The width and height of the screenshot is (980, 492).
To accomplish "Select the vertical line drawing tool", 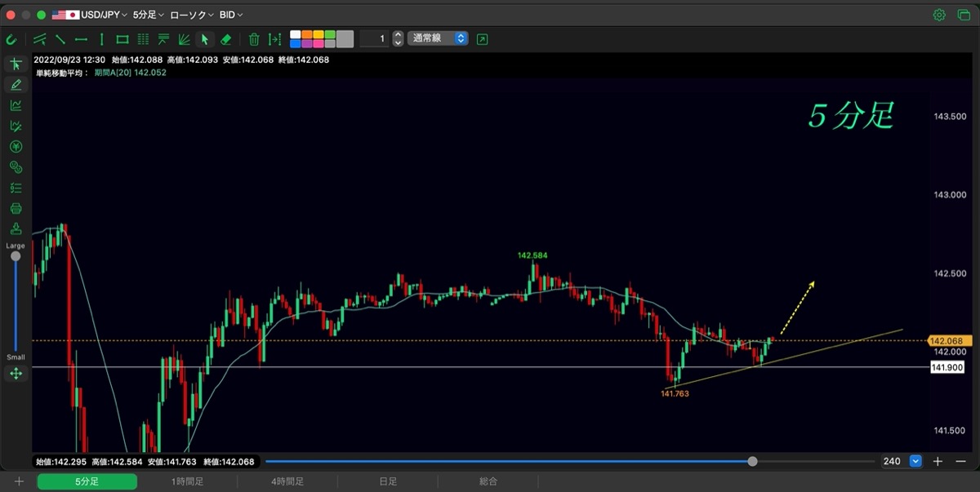I will [101, 38].
